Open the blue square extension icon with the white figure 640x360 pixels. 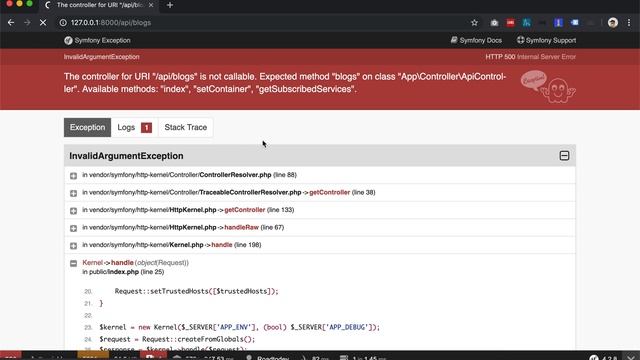point(558,23)
